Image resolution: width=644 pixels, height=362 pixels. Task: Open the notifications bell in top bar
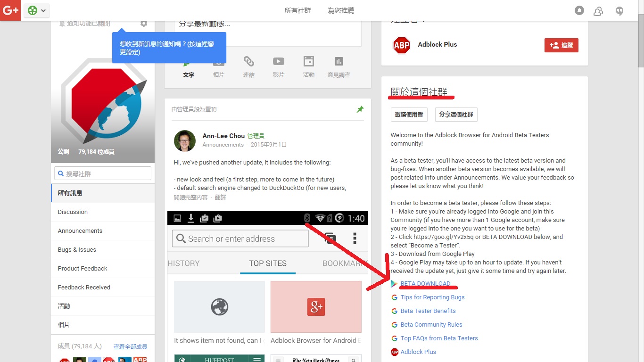pyautogui.click(x=579, y=10)
